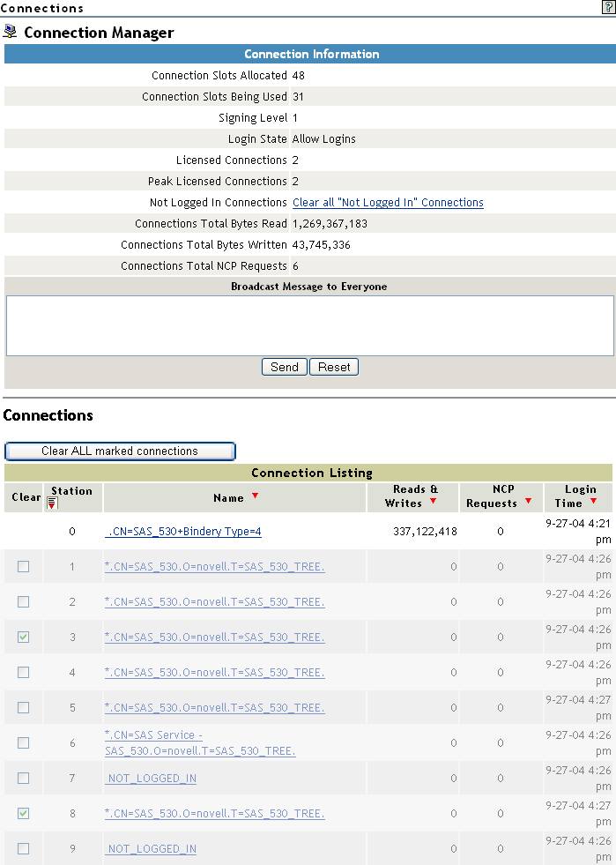Click Connection Slots Being Used value 31
616x865 pixels.
[299, 96]
